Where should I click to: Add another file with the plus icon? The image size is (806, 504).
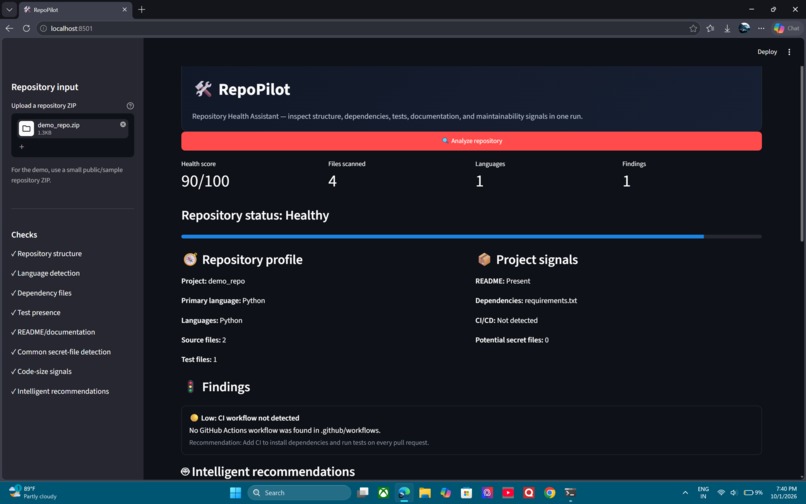click(x=22, y=147)
